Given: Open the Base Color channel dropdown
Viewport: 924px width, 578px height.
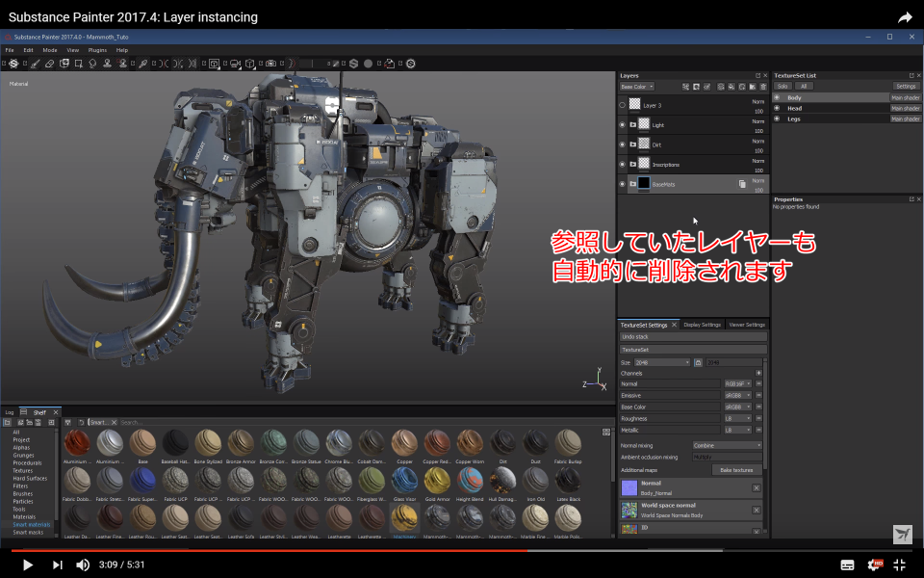Looking at the screenshot, I should coord(637,87).
